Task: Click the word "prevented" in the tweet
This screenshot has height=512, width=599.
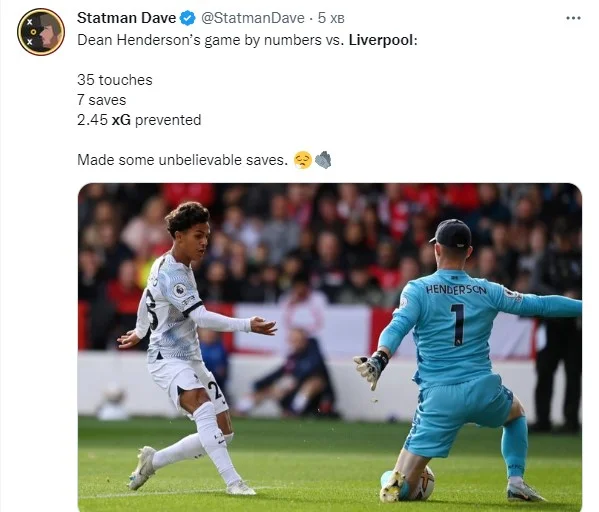Action: point(168,120)
